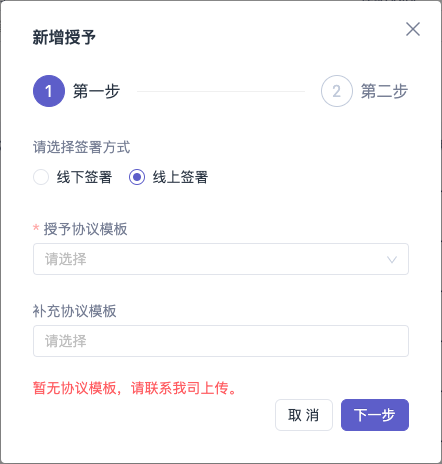442x464 pixels.
Task: Expand the chevron arrow in 授予协议模板 select
Action: pos(392,259)
